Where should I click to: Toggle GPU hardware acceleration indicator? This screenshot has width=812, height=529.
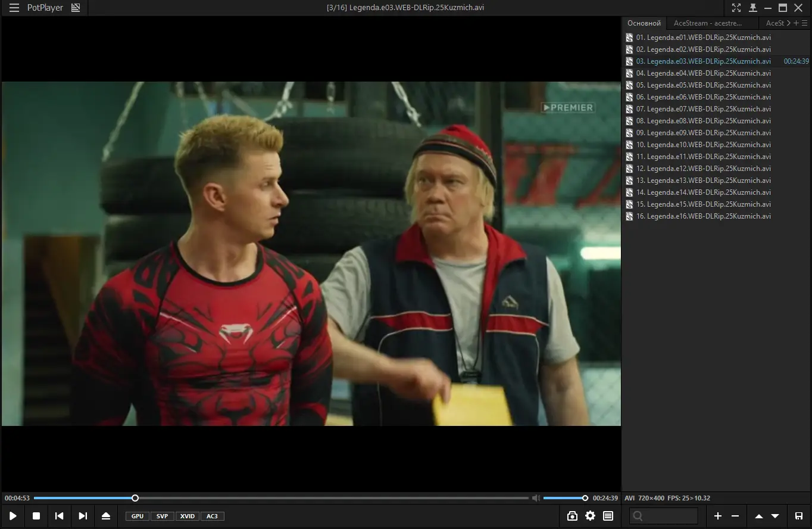pos(138,516)
